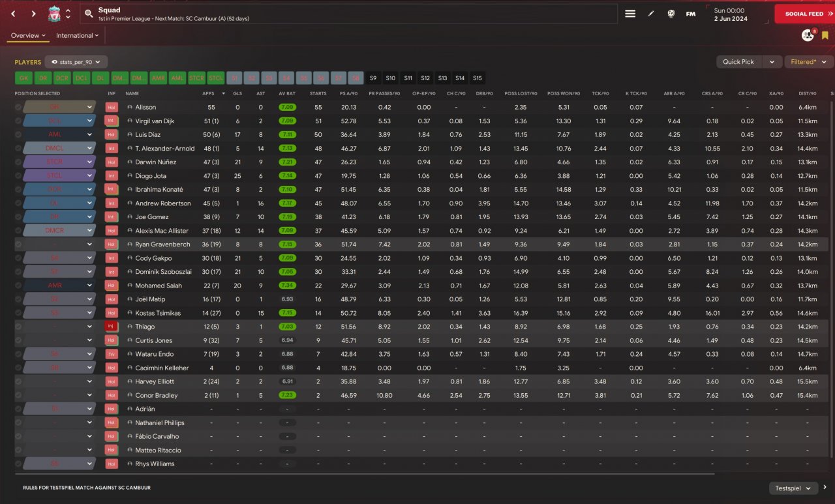Click the Hol status badge for Alisson
Image resolution: width=835 pixels, height=504 pixels.
click(x=112, y=107)
